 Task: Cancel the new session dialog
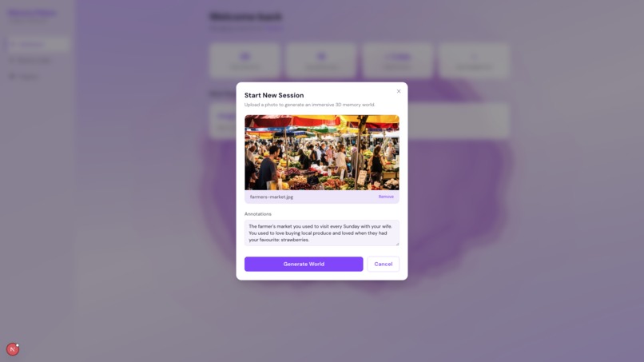pos(383,265)
